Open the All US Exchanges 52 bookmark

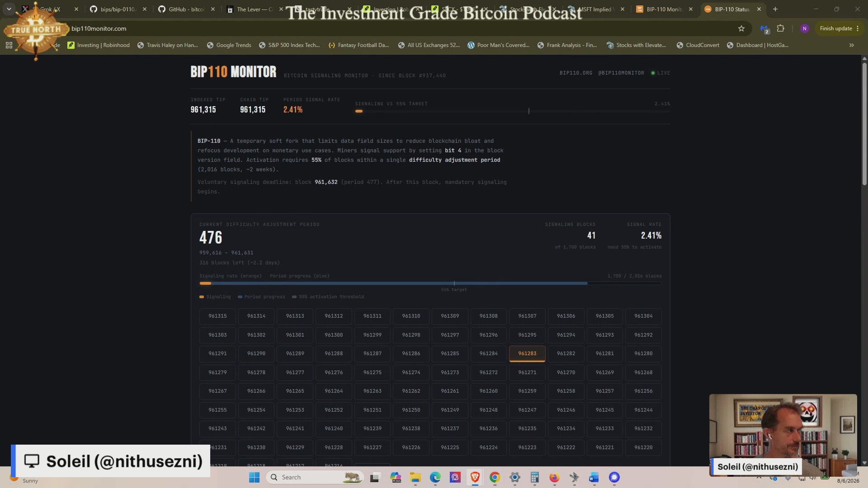tap(429, 45)
